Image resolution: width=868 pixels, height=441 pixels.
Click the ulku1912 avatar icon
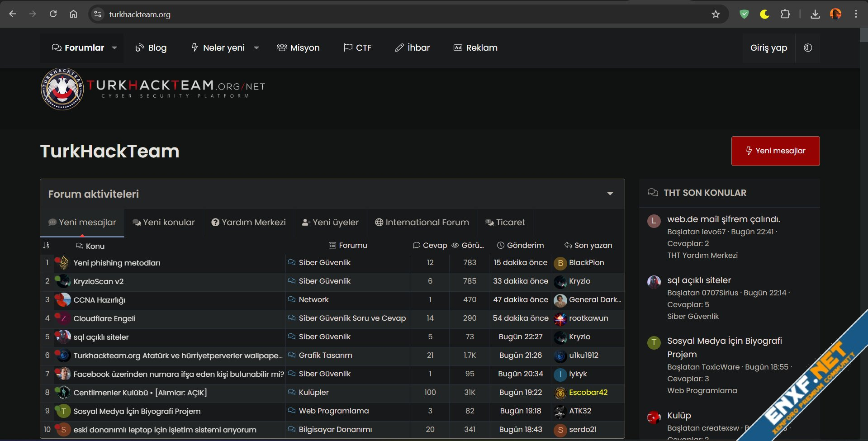[560, 356]
